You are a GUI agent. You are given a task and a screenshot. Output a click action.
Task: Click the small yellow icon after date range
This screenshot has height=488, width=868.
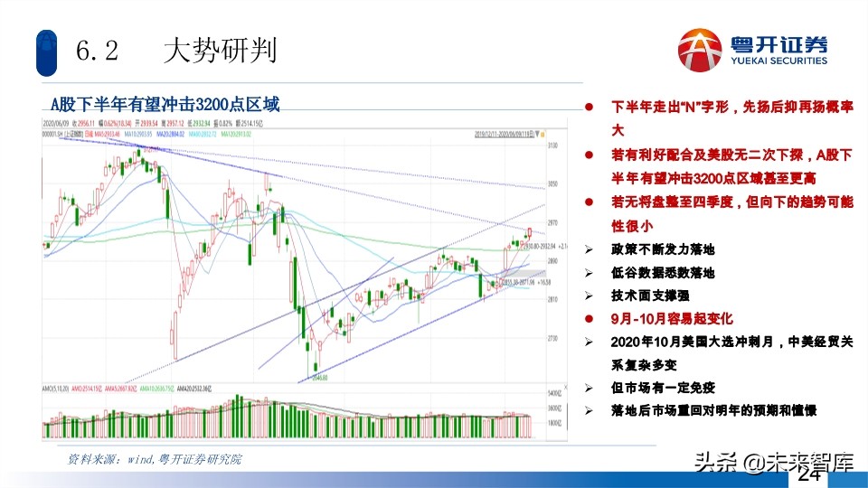click(543, 135)
